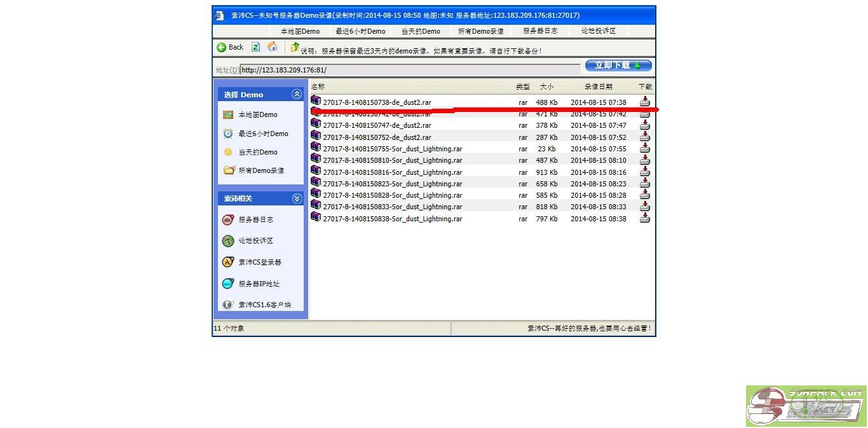Download the 1408150738-de_dust2.rar demo via download icon
This screenshot has width=868, height=428.
pyautogui.click(x=645, y=102)
